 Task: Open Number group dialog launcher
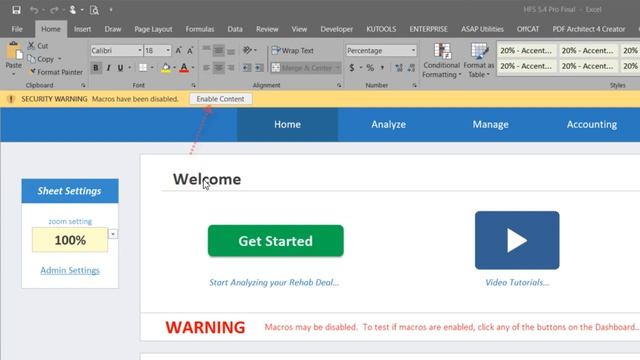pyautogui.click(x=414, y=85)
